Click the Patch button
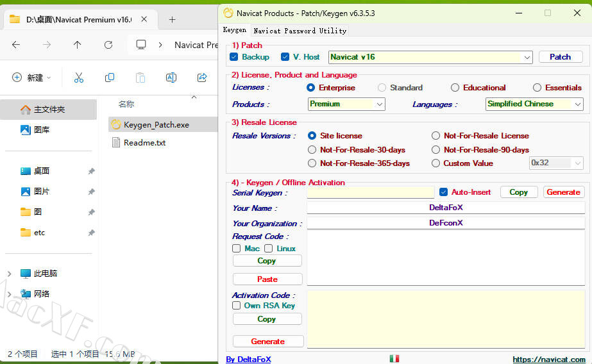Image resolution: width=592 pixels, height=364 pixels. coord(561,57)
